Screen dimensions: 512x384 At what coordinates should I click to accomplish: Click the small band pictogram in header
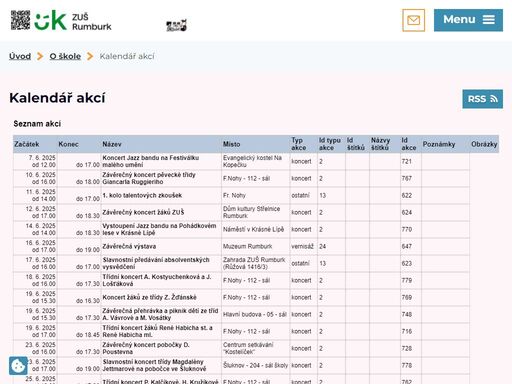[176, 25]
